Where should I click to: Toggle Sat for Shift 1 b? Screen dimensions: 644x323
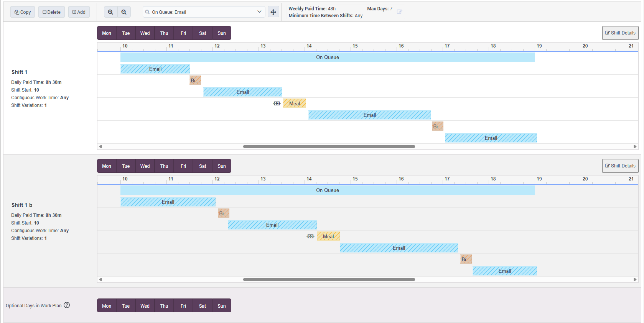[x=203, y=166]
